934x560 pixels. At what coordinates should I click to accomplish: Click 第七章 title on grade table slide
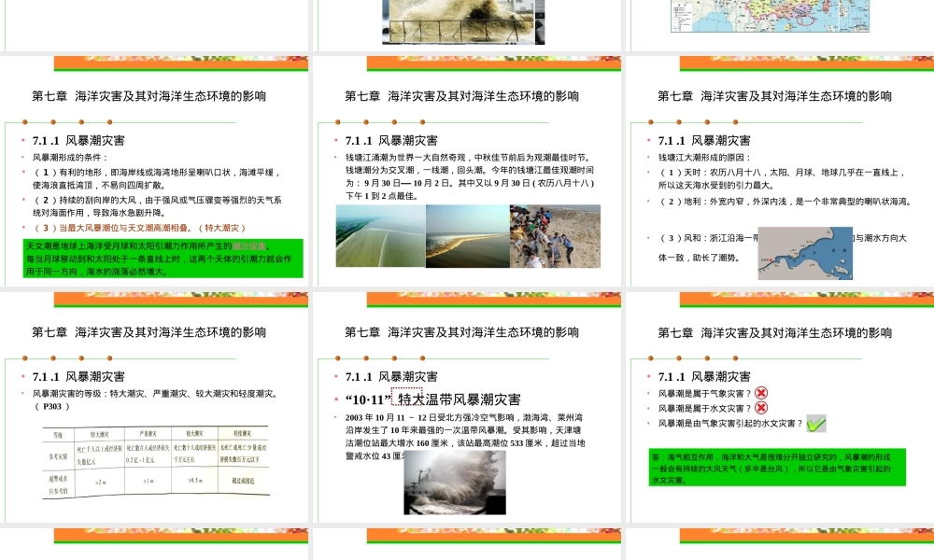click(149, 332)
